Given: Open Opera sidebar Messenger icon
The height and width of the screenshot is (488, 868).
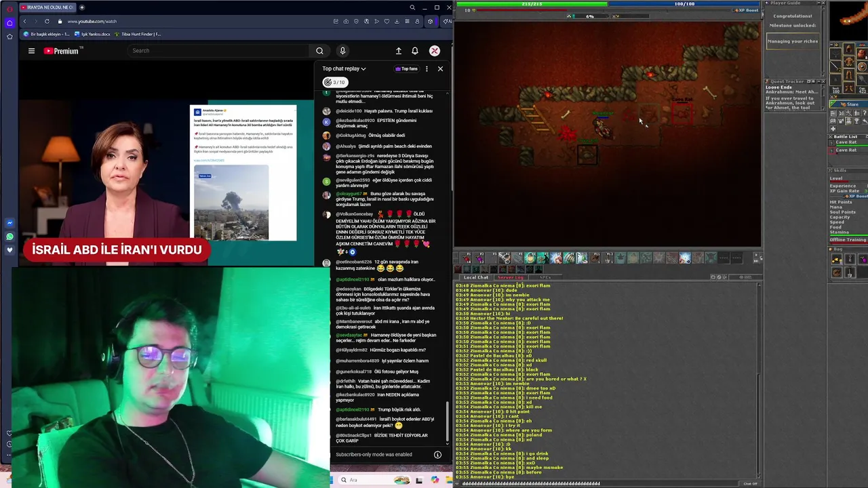Looking at the screenshot, I should [x=9, y=223].
